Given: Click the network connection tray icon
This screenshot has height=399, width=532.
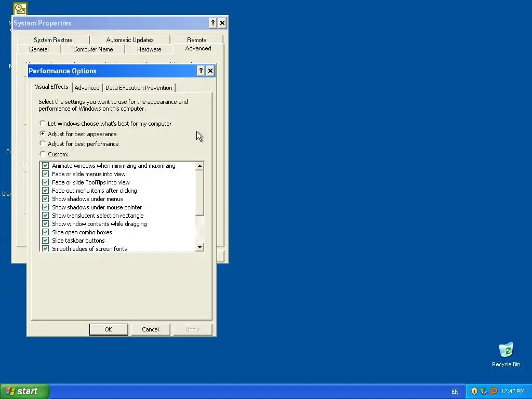Looking at the screenshot, I should point(484,391).
